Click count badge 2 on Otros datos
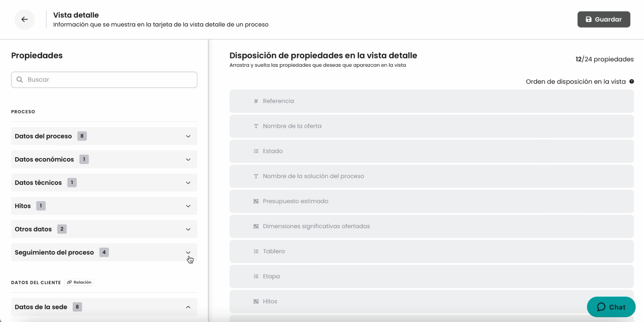 point(62,229)
